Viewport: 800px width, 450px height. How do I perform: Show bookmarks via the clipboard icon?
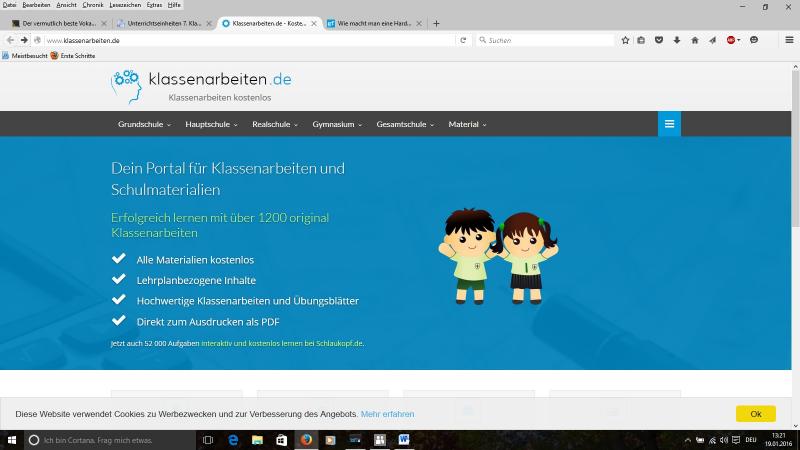[641, 40]
